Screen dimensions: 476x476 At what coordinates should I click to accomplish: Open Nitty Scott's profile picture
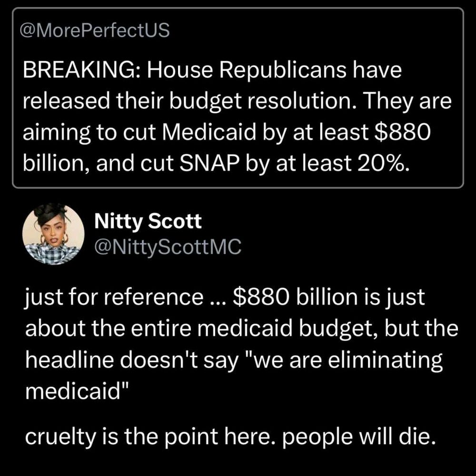click(53, 234)
